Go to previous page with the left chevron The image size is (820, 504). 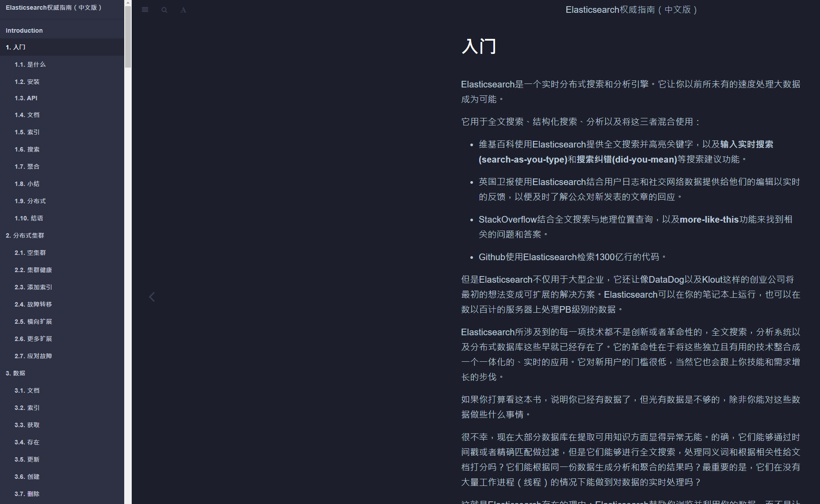[x=152, y=297]
